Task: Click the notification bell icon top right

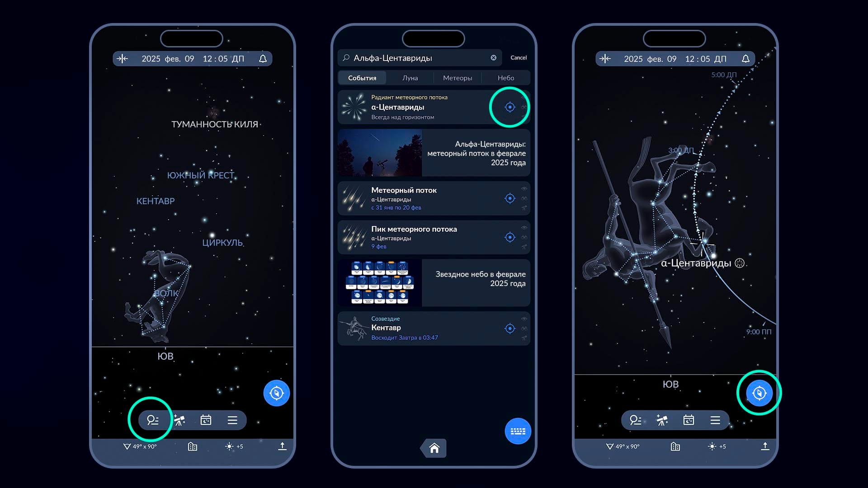Action: point(746,58)
